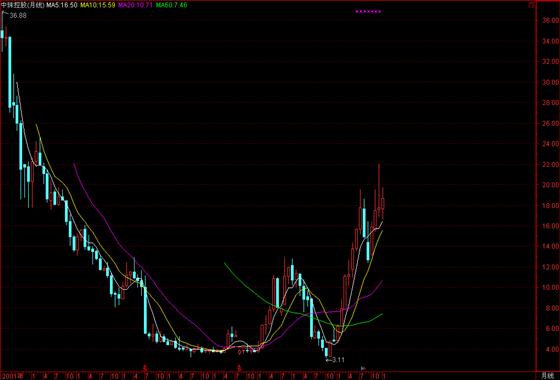Click the first red event marker on the time axis
This screenshot has width=560, height=380.
coord(145,367)
